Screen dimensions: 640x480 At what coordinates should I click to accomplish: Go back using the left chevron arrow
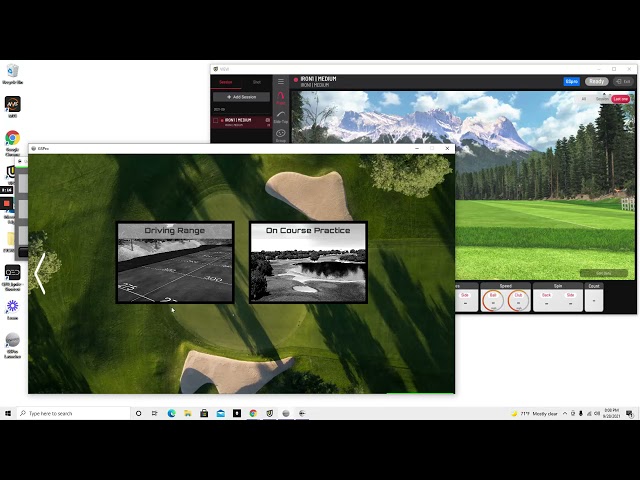coord(40,273)
